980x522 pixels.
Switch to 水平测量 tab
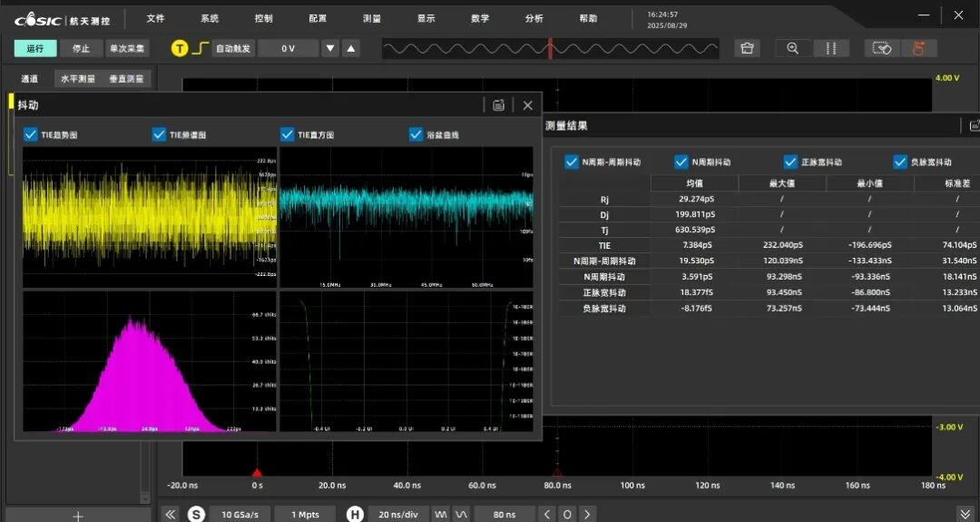(x=78, y=79)
